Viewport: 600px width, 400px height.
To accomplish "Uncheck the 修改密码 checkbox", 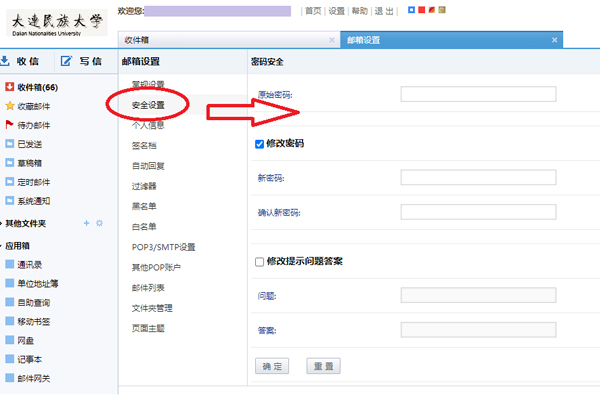I will [260, 144].
